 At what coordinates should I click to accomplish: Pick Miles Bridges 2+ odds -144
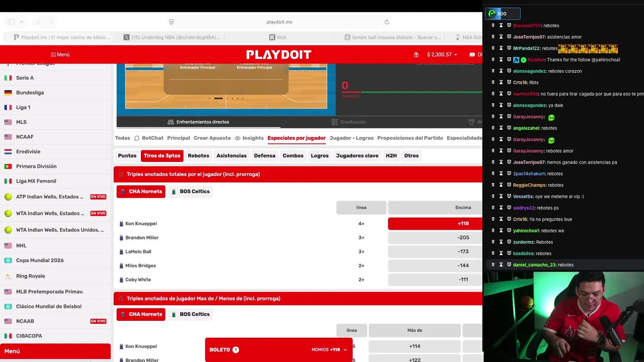click(x=435, y=265)
